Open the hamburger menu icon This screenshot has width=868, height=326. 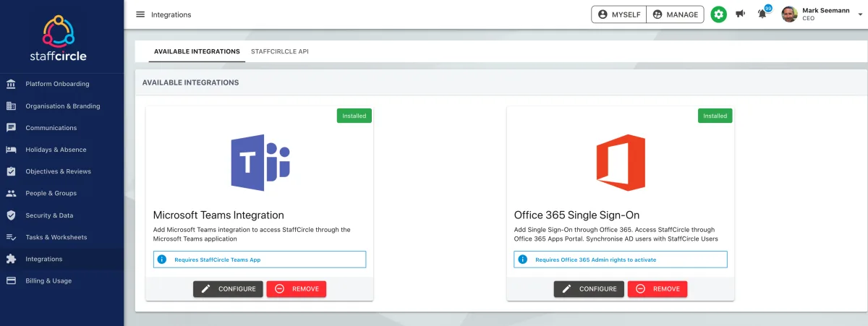tap(140, 14)
